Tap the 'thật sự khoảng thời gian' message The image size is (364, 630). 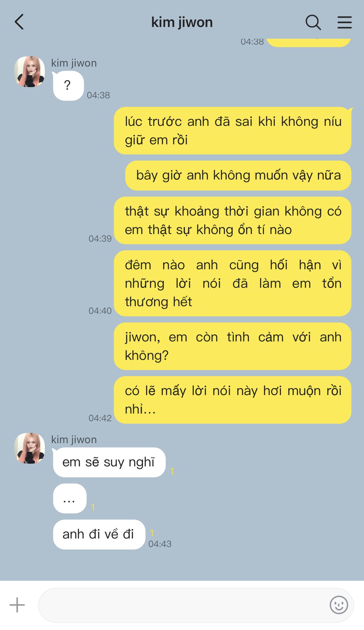(x=233, y=220)
